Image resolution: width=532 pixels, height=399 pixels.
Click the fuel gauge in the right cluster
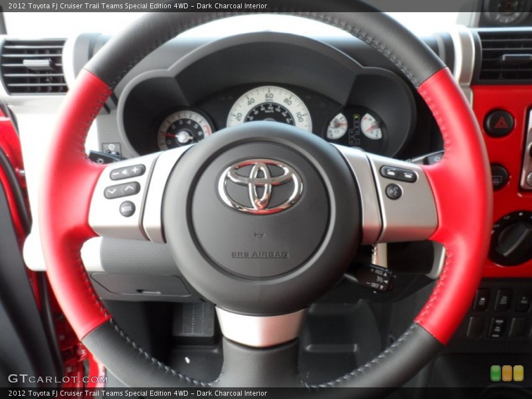[337, 126]
